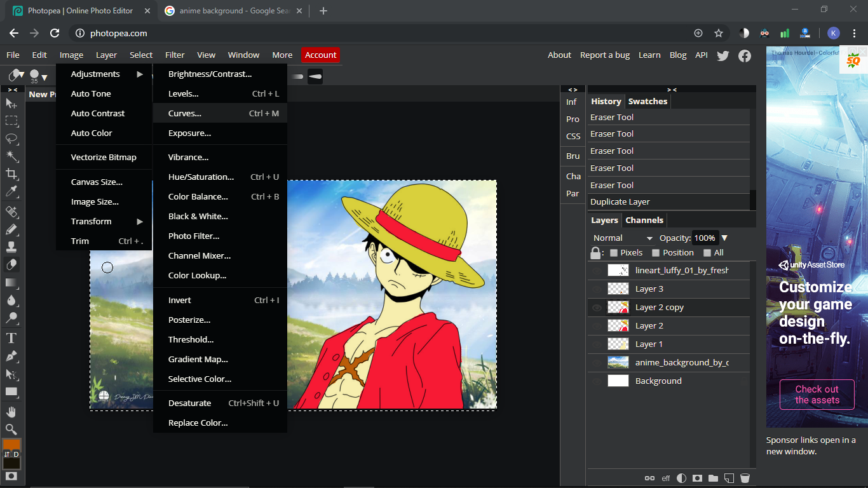Collapse the left toolbar arrows
Image resolution: width=868 pixels, height=488 pixels.
12,90
